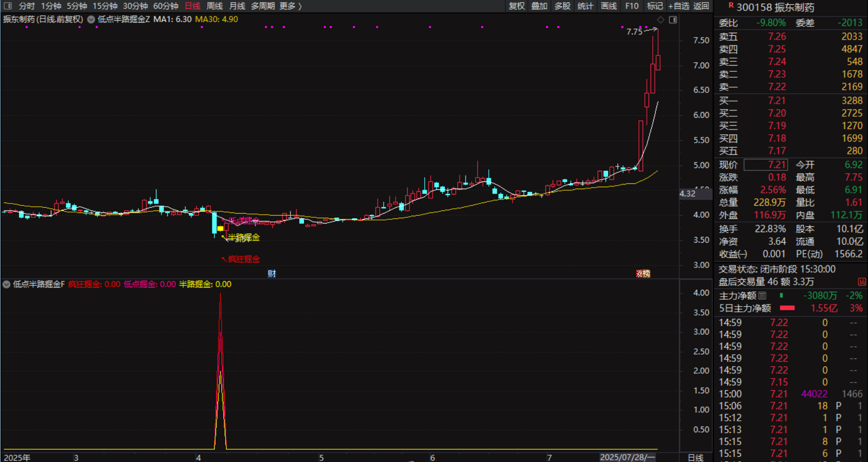Expand sub-chart indicator dropdown 低点半路掘金F
Image resolution: width=868 pixels, height=462 pixels.
click(6, 284)
